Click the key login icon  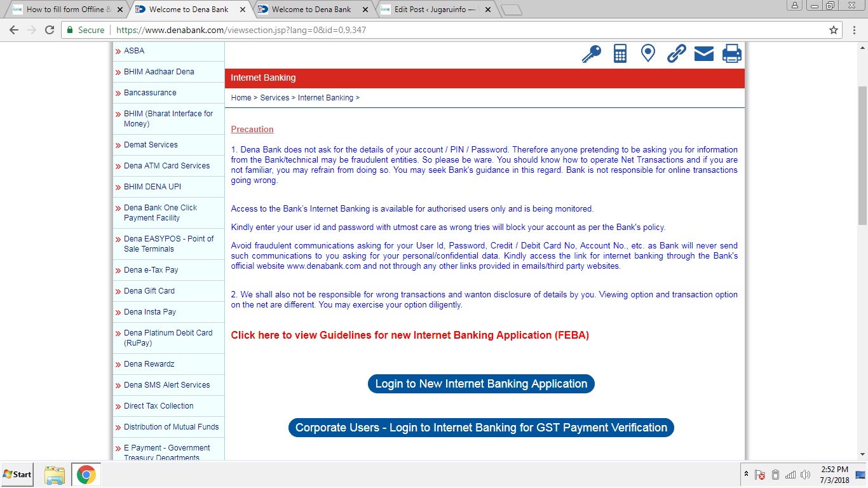point(591,54)
